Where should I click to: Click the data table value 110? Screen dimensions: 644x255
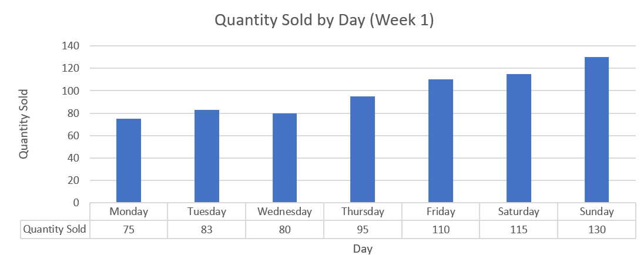(x=441, y=230)
